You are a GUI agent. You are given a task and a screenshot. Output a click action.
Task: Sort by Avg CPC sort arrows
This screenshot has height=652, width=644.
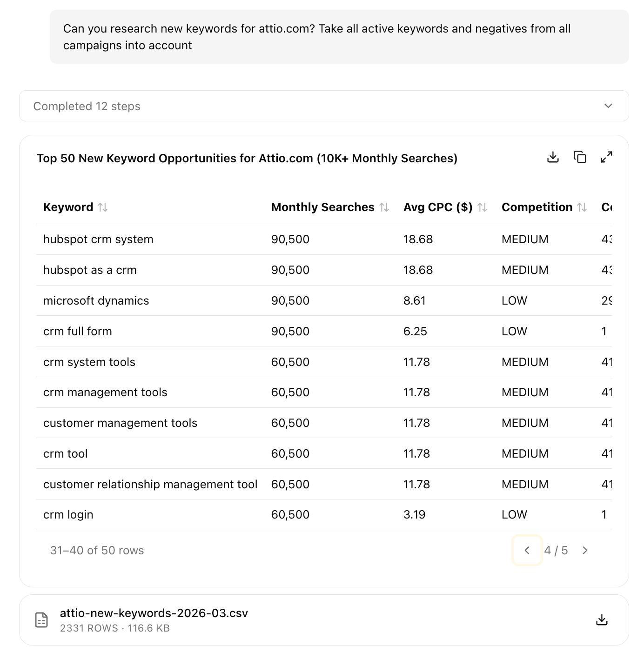483,207
